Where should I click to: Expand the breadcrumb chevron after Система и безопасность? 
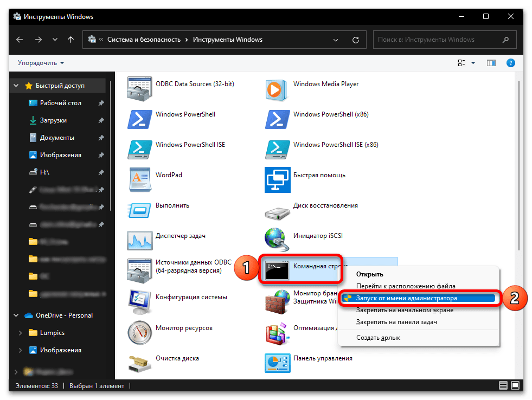pos(187,40)
